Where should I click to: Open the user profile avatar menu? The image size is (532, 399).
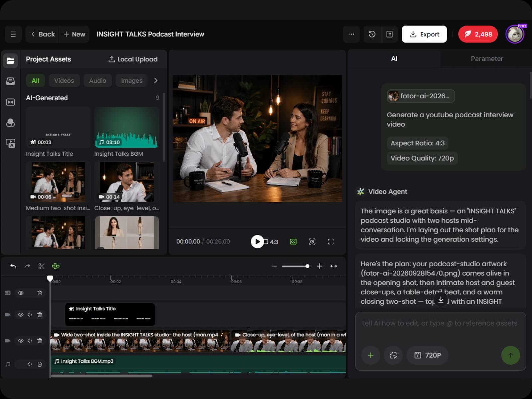(x=515, y=34)
